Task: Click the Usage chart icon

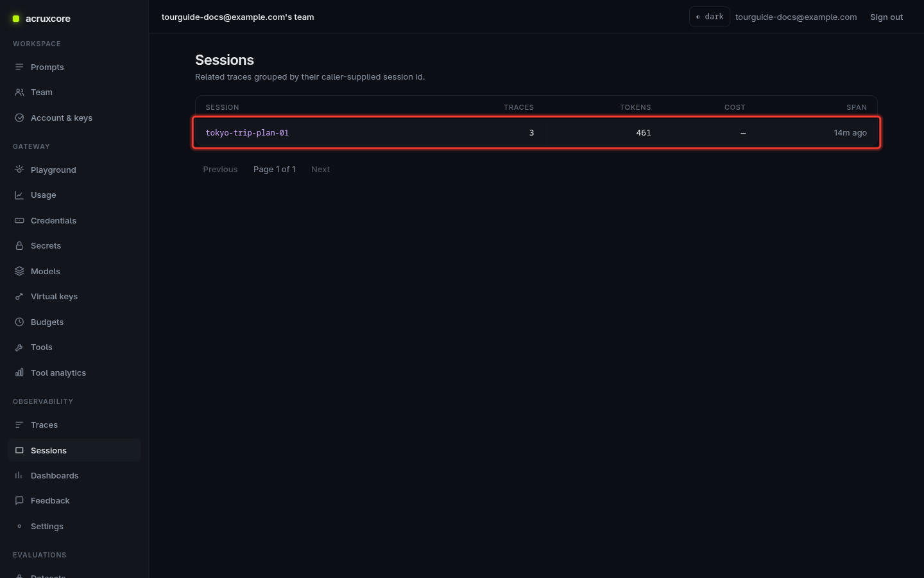Action: 19,195
